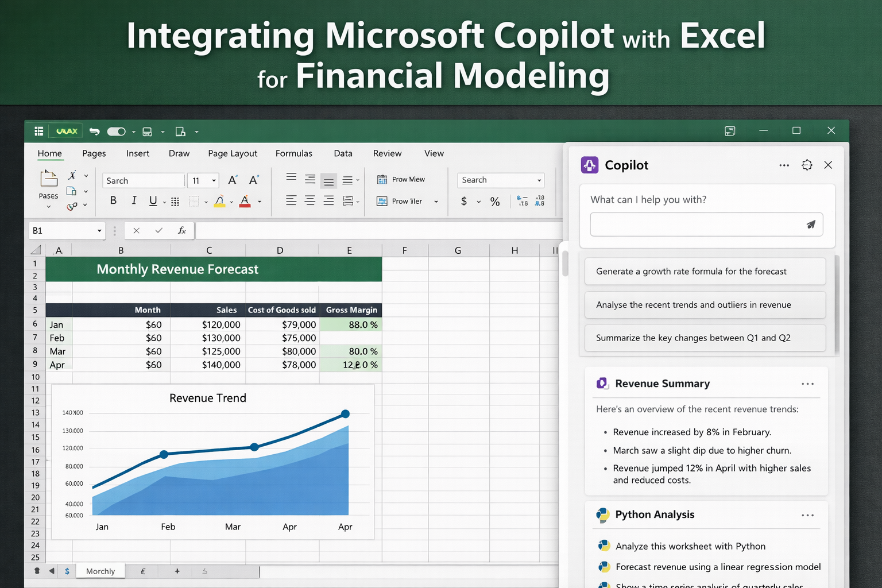Open the font size dropdown showing 11

(214, 180)
